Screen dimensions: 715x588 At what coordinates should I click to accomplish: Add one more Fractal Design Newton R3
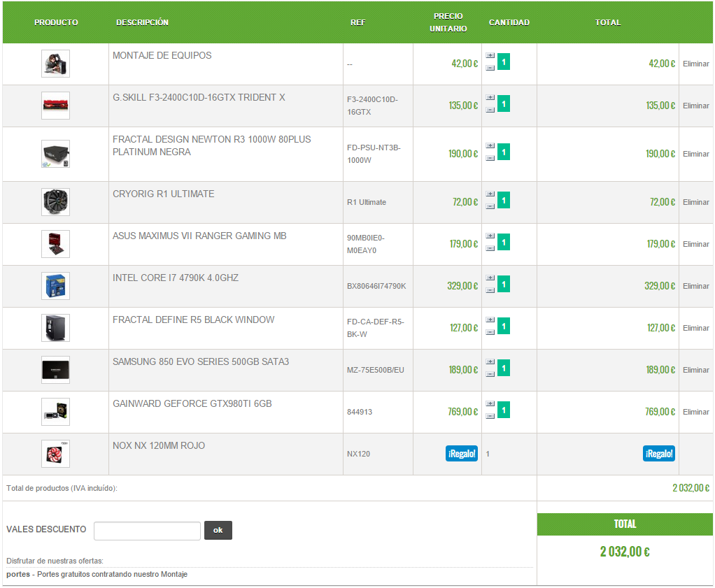490,146
